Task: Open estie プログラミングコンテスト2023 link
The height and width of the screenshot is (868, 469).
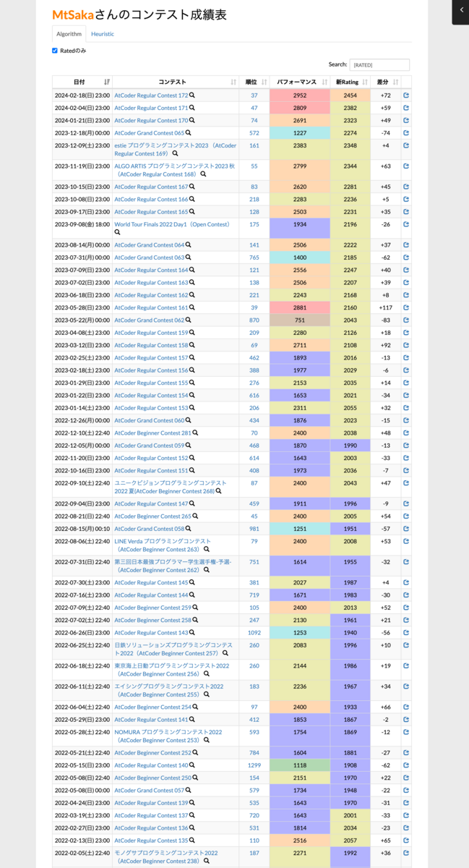Action: coord(175,150)
